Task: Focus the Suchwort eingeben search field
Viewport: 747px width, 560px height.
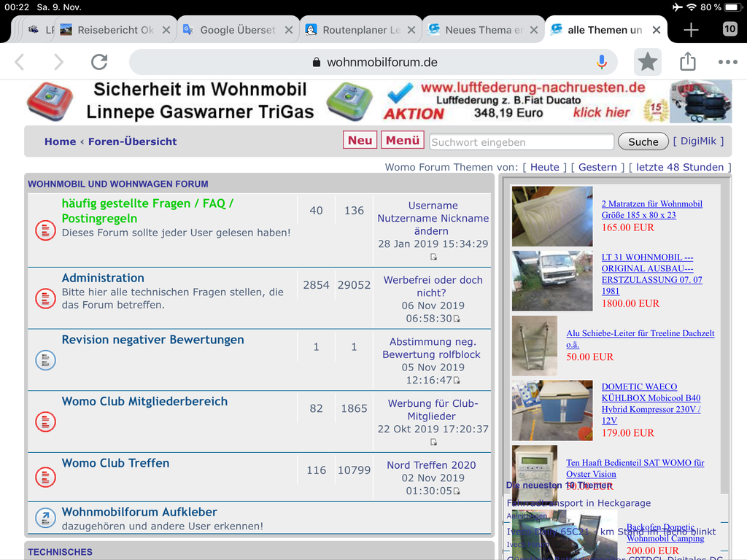Action: tap(522, 142)
